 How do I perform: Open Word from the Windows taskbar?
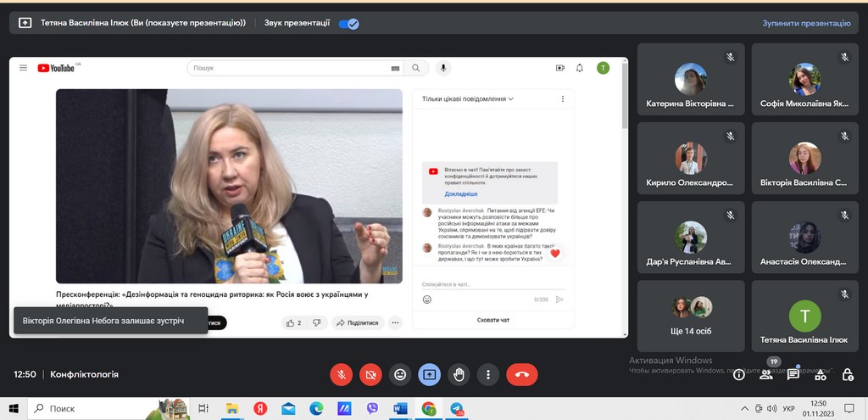400,409
